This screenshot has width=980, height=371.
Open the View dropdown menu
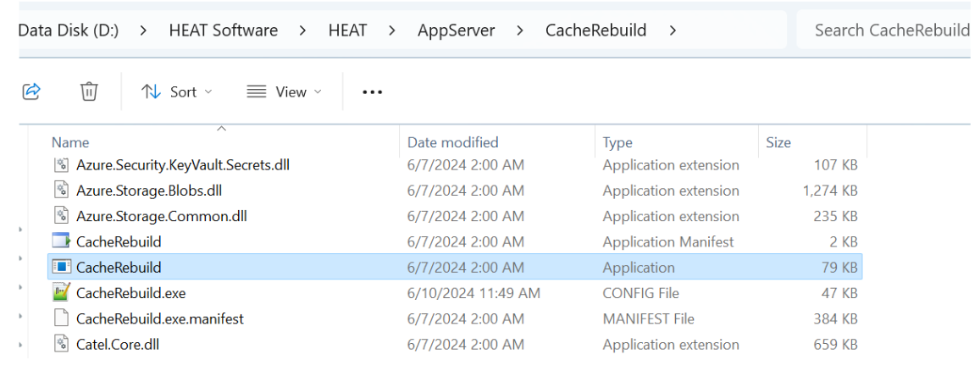point(284,91)
